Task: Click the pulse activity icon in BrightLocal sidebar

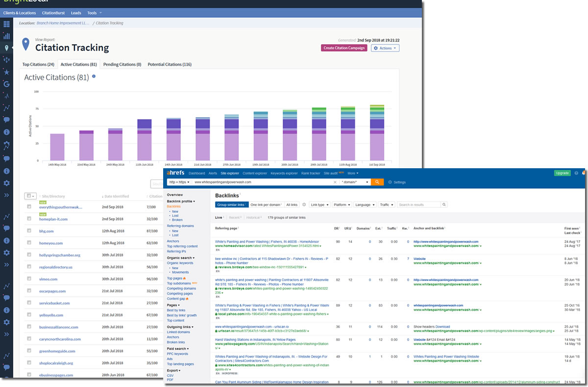Action: click(x=7, y=96)
